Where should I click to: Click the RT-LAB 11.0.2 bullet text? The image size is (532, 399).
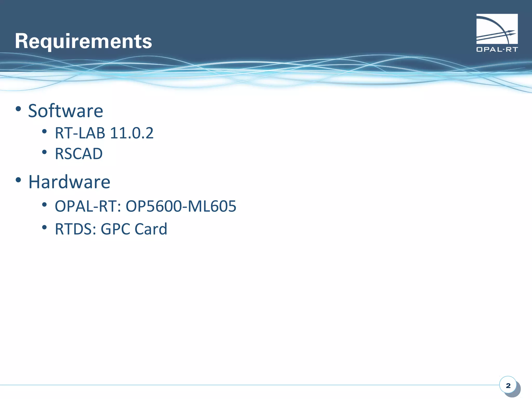[x=104, y=133]
